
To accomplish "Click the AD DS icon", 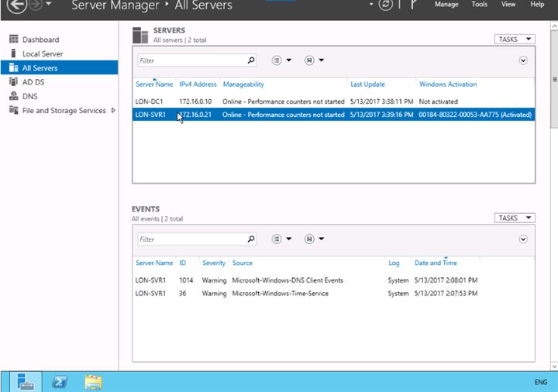I will [x=13, y=81].
